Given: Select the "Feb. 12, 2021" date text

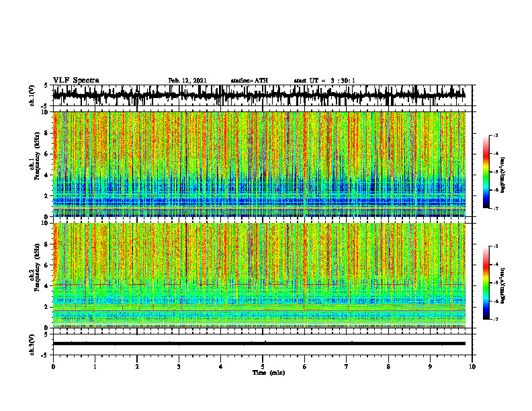Looking at the screenshot, I should 187,81.
